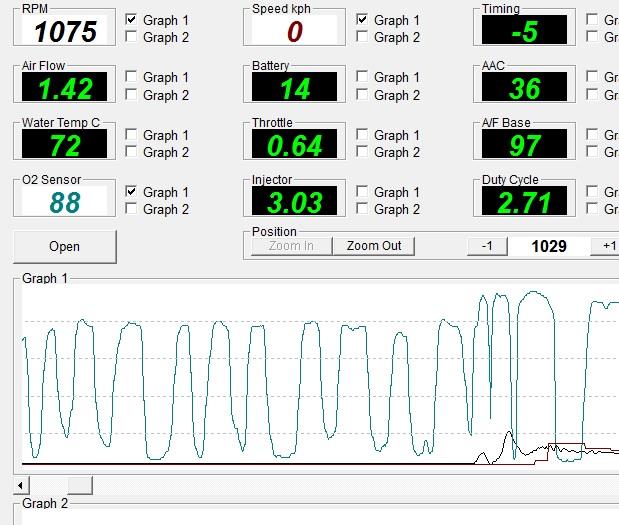Enable Duty Cycle top graph checkbox

click(x=592, y=191)
